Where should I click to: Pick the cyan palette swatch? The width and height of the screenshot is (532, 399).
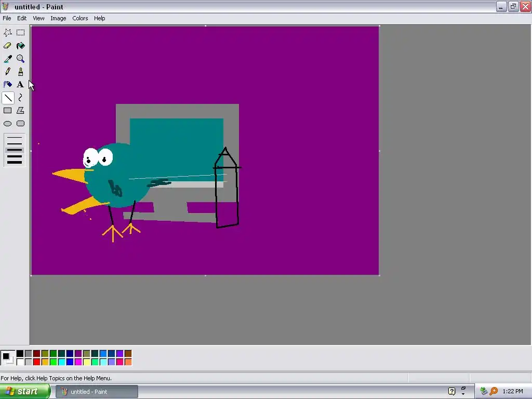point(62,362)
